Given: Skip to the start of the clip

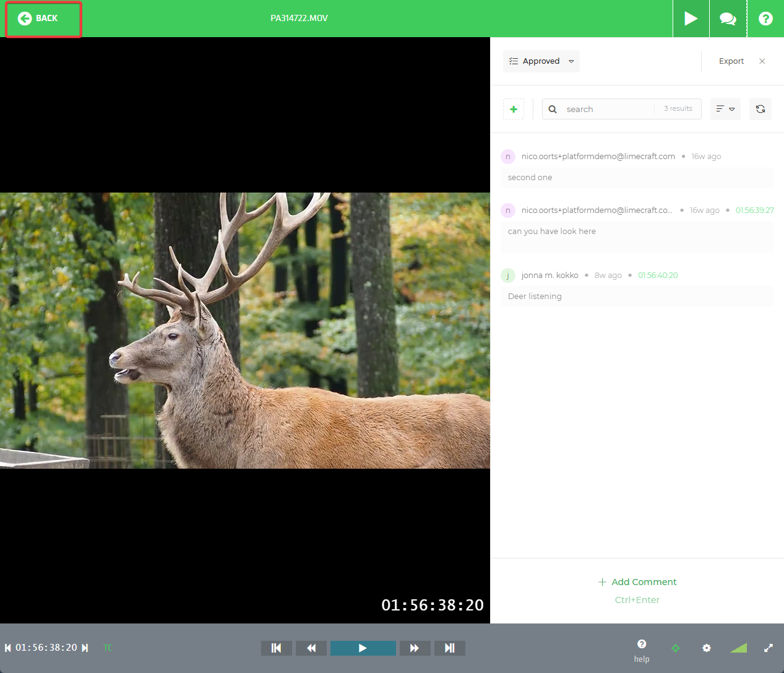Looking at the screenshot, I should pos(277,648).
